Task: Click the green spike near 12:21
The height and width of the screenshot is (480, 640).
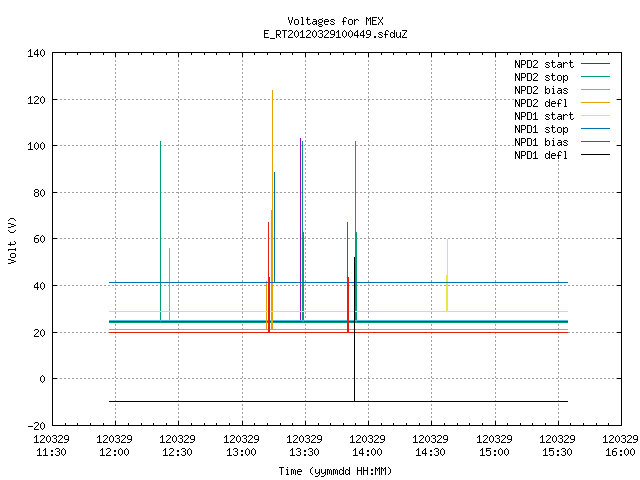Action: [160, 231]
